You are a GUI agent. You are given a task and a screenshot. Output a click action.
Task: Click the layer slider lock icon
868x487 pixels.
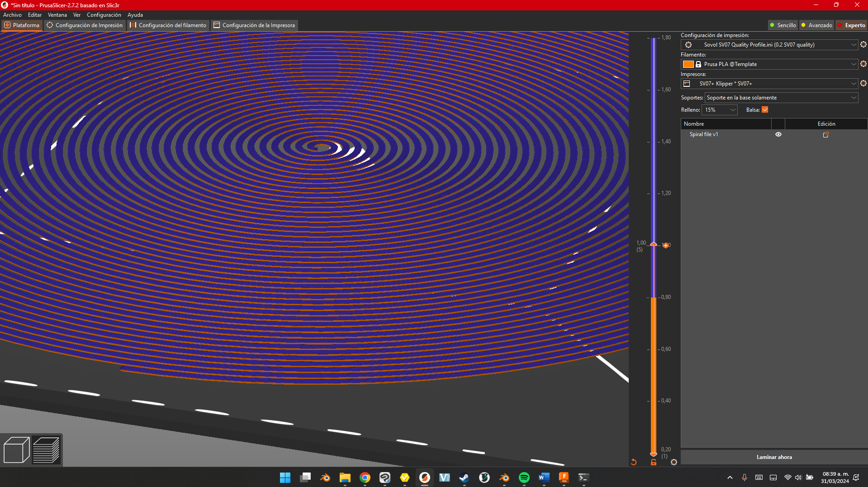click(654, 462)
